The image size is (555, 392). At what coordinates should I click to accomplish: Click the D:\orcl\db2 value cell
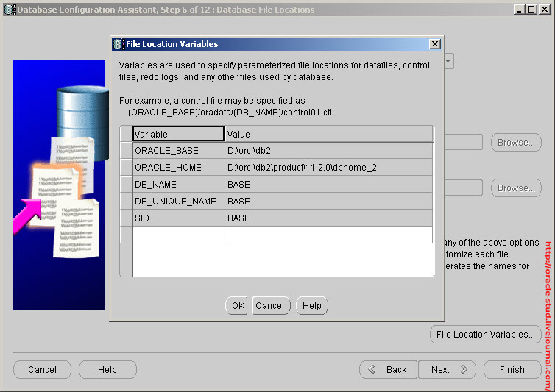pos(328,150)
